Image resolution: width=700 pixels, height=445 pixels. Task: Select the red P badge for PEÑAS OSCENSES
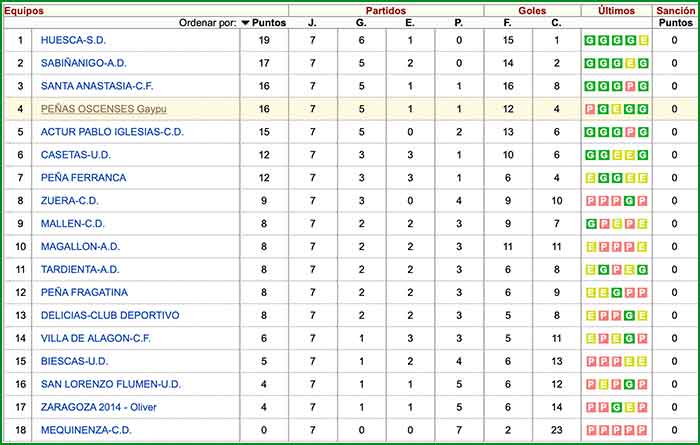(x=590, y=109)
